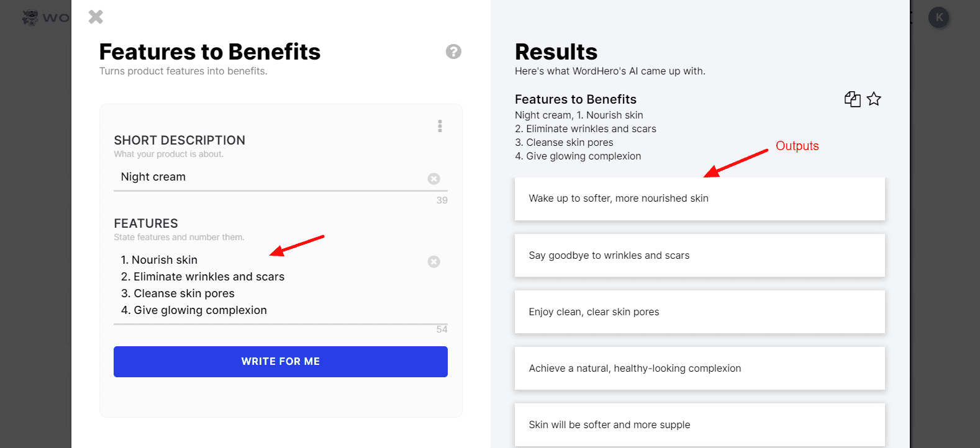Select 'Say goodbye to wrinkles and scars'
The width and height of the screenshot is (980, 448).
700,255
